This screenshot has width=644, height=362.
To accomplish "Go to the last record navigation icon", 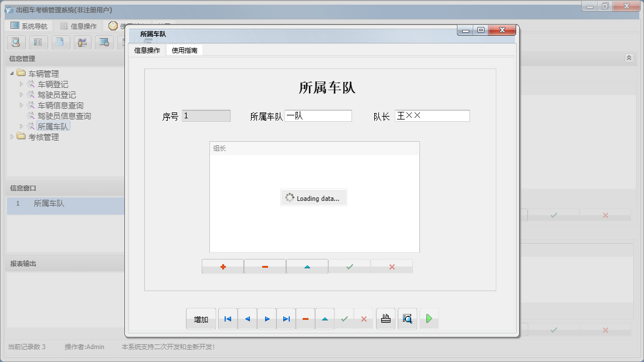I will click(286, 318).
